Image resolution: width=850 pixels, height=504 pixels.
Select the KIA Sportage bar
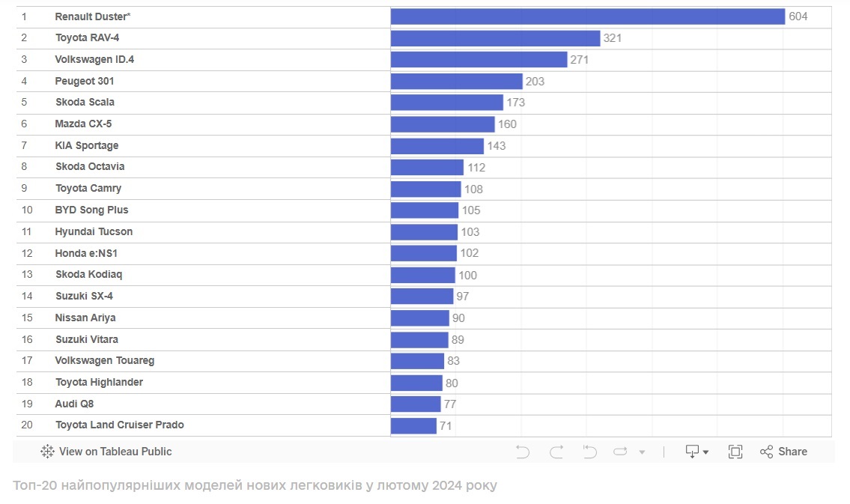point(437,146)
